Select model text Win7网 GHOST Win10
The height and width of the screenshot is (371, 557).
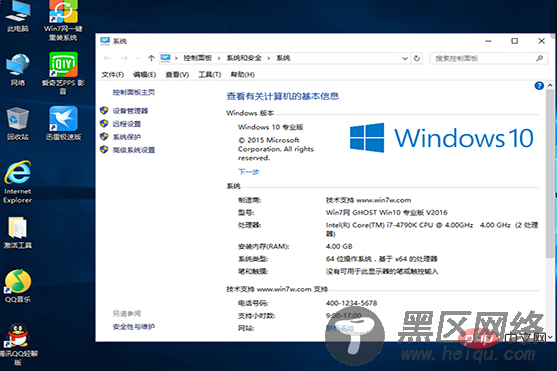tap(386, 213)
